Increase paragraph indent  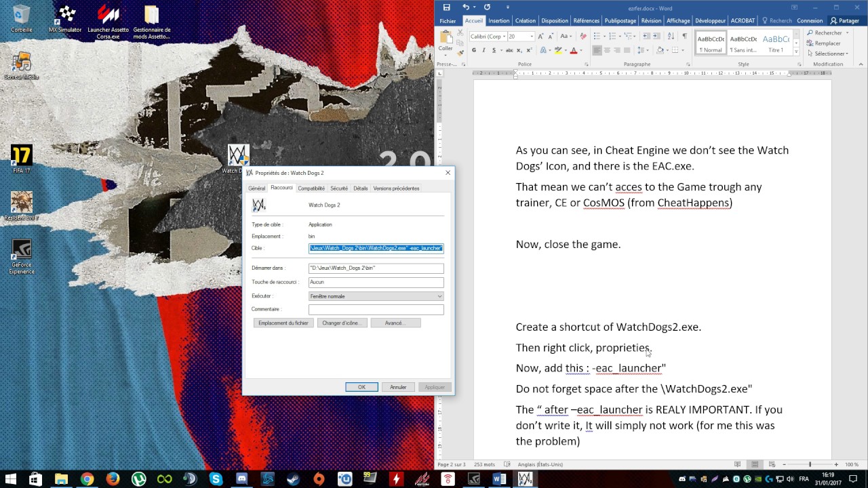656,36
